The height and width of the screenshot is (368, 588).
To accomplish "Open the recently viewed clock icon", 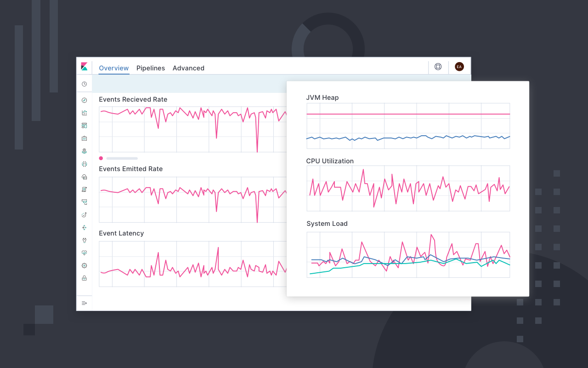I will tap(84, 84).
